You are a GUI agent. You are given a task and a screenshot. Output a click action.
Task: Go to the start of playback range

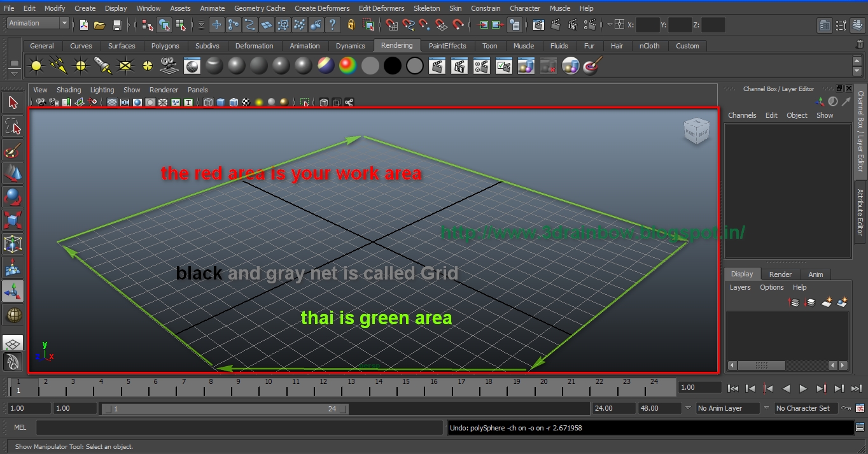click(x=732, y=388)
